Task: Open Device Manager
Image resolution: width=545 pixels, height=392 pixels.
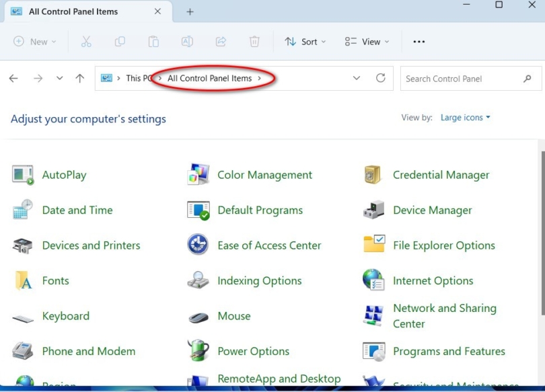Action: point(433,210)
